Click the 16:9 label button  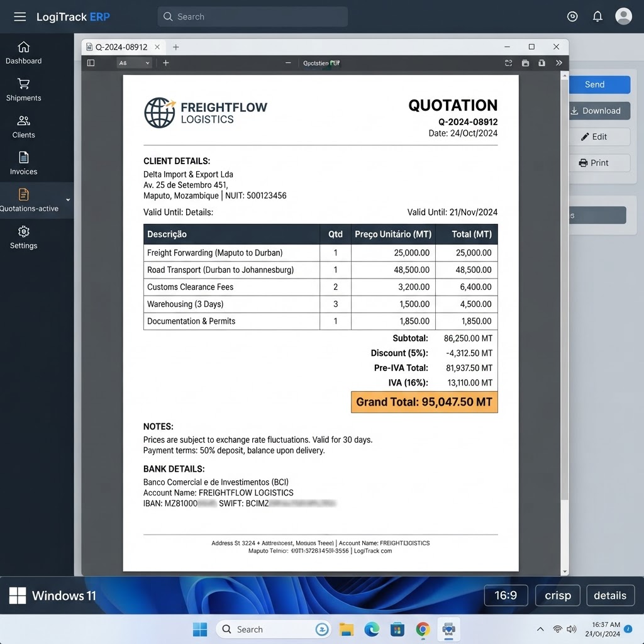506,596
